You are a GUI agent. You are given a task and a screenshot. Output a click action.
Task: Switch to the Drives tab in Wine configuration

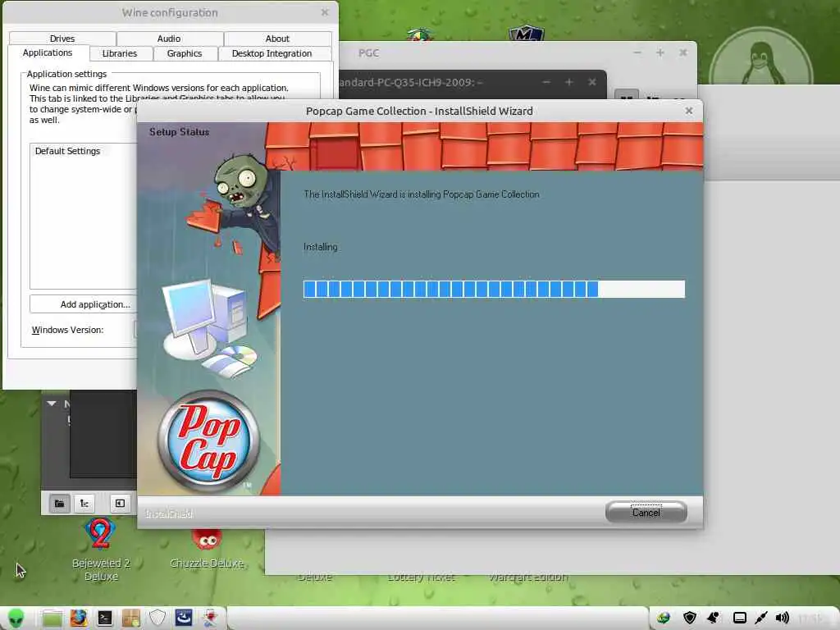coord(62,39)
